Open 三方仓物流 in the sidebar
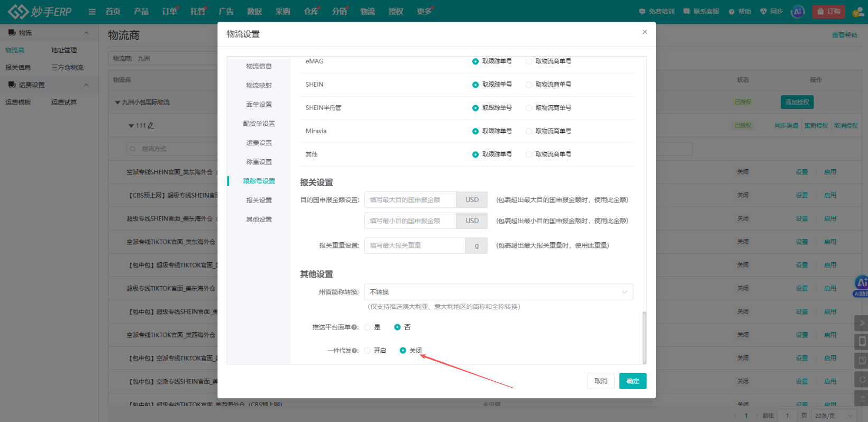 pyautogui.click(x=67, y=68)
